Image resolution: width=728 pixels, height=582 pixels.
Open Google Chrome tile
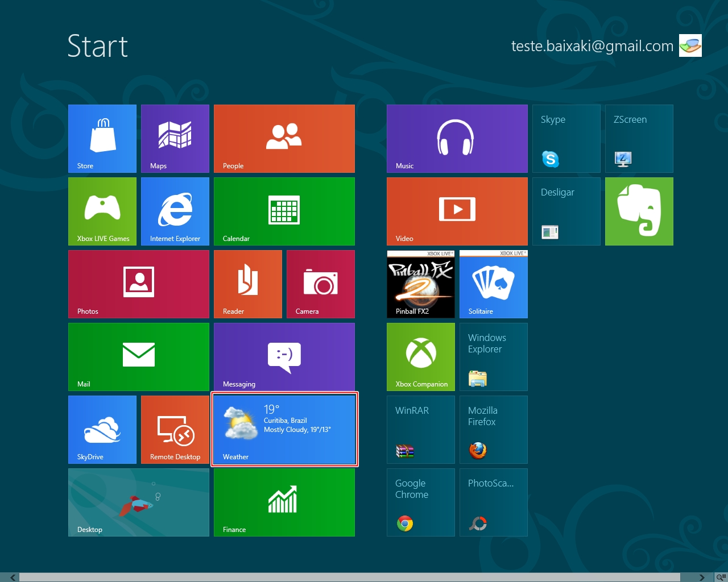point(421,502)
